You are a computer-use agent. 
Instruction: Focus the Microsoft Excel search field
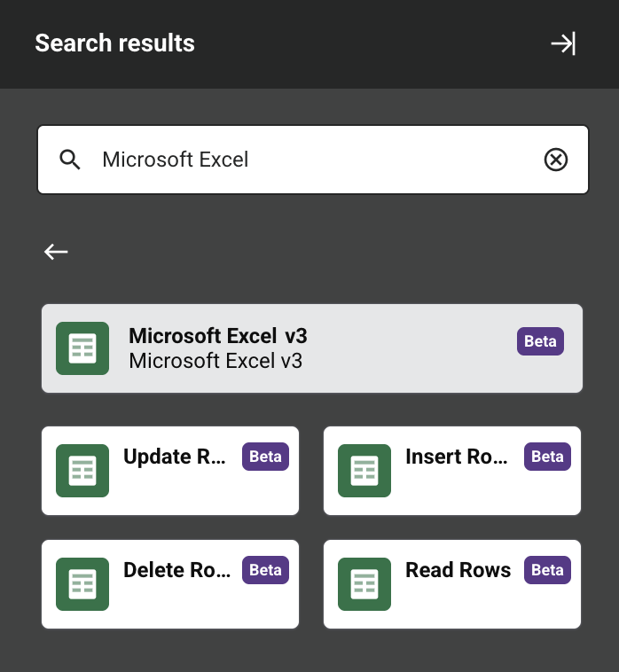pyautogui.click(x=313, y=160)
